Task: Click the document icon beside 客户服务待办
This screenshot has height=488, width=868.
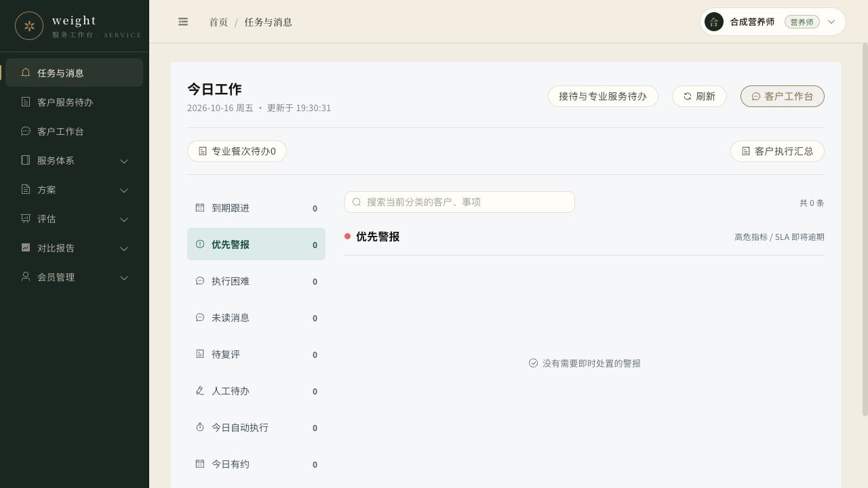Action: [x=26, y=102]
